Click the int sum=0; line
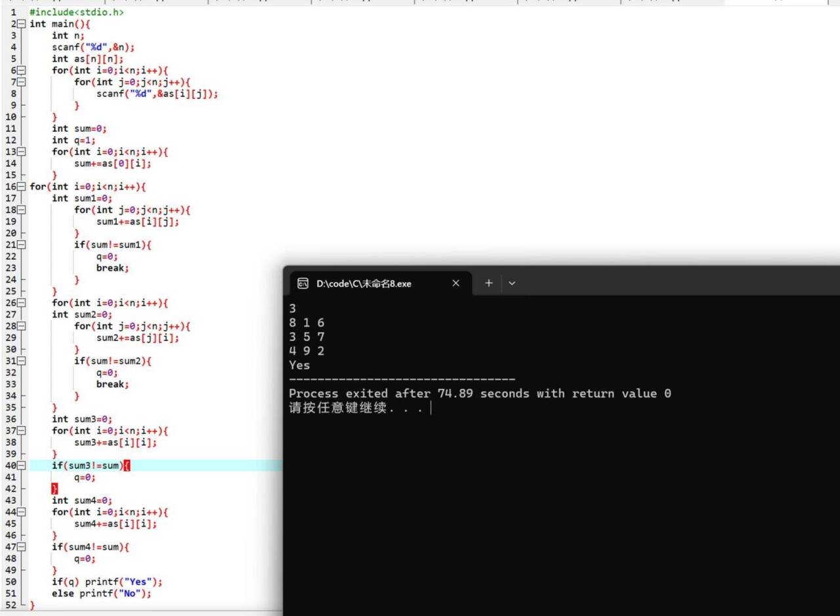 point(79,129)
